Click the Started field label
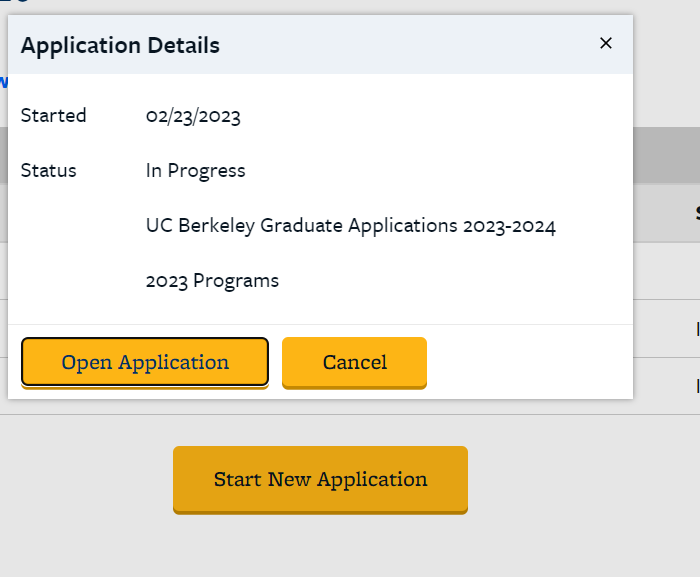This screenshot has height=577, width=700. pyautogui.click(x=53, y=115)
